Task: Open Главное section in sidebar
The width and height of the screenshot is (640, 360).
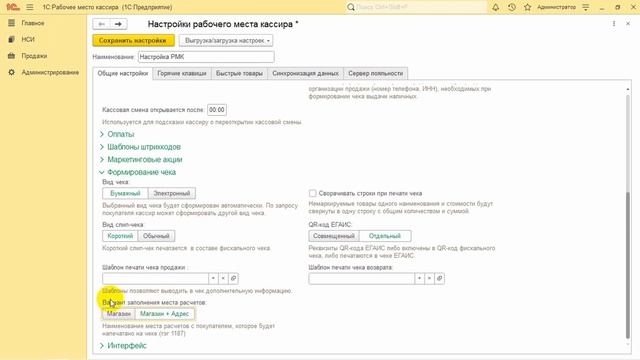Action: click(x=33, y=23)
